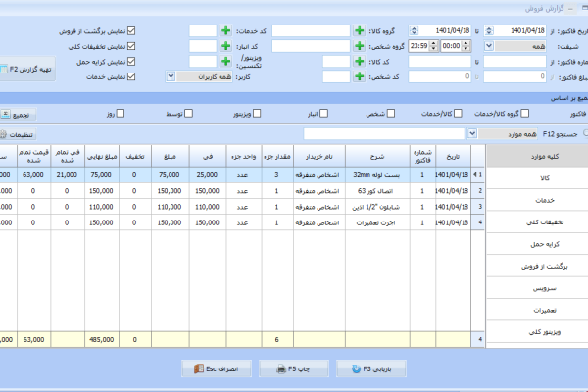Click spinner on 00:00 time field
The image size is (588, 392).
[x=465, y=46]
